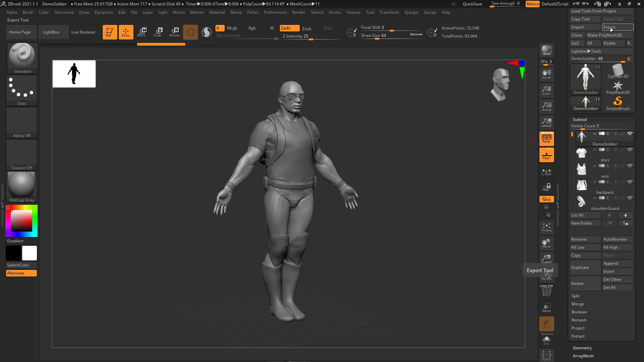
Task: Select the Move transform tool in top shelf
Action: click(142, 32)
